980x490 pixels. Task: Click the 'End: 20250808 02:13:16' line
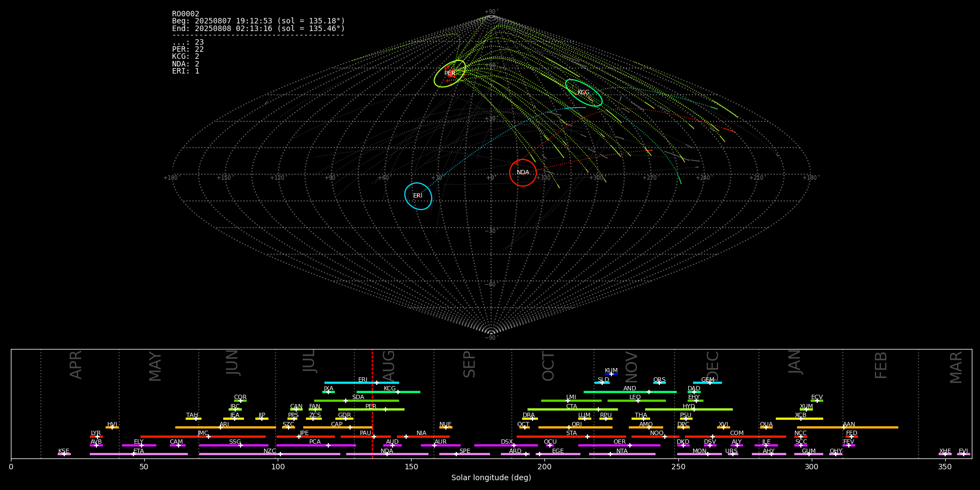(259, 28)
